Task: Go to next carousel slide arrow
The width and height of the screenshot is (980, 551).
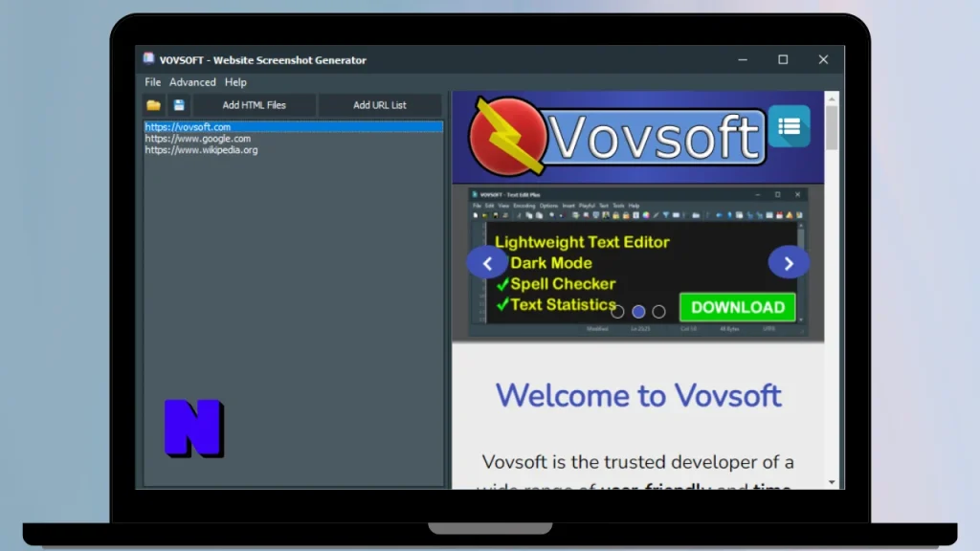Action: (x=789, y=263)
